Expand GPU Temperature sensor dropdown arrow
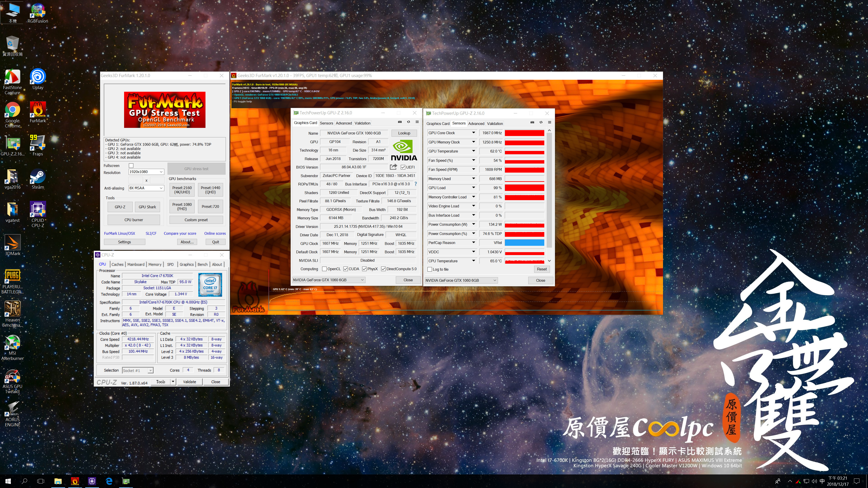 [473, 151]
